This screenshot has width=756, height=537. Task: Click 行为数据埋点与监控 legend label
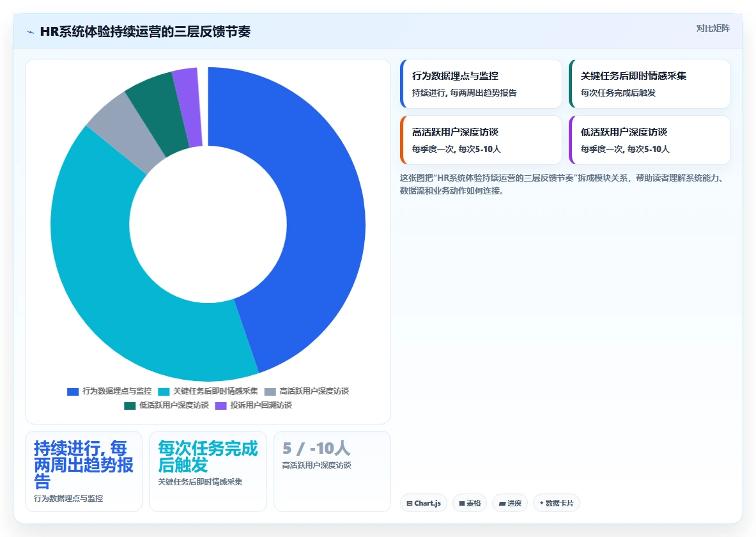tap(117, 391)
